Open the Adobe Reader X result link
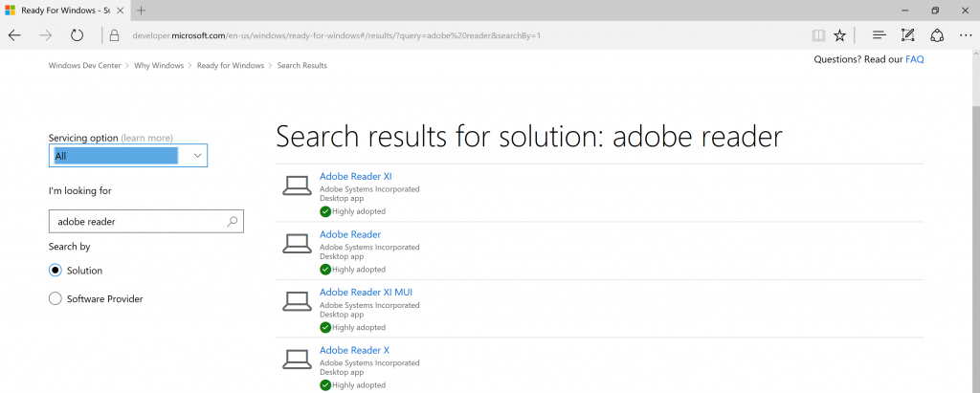This screenshot has width=980, height=393. tap(354, 350)
